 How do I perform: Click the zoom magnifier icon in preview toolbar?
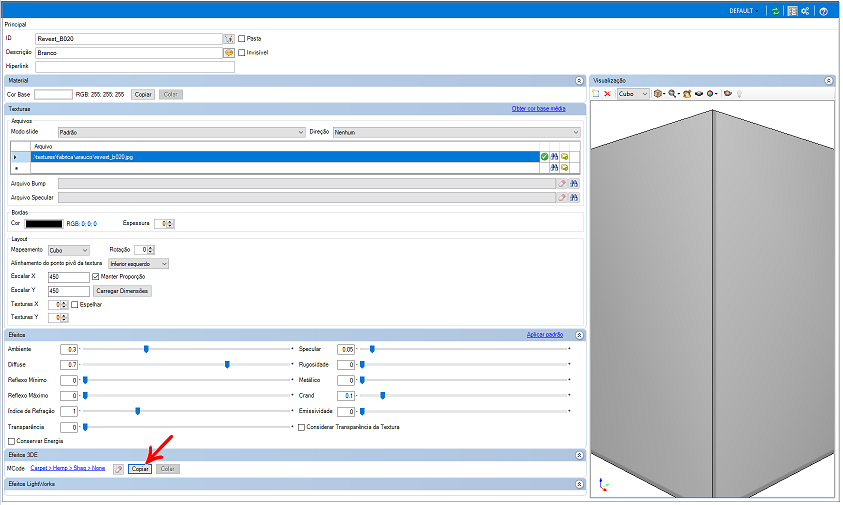point(674,94)
